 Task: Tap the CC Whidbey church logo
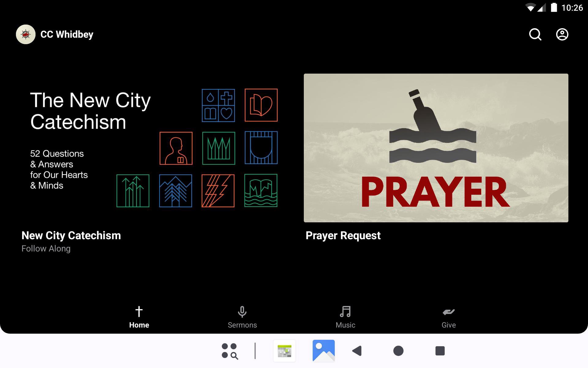coord(26,34)
